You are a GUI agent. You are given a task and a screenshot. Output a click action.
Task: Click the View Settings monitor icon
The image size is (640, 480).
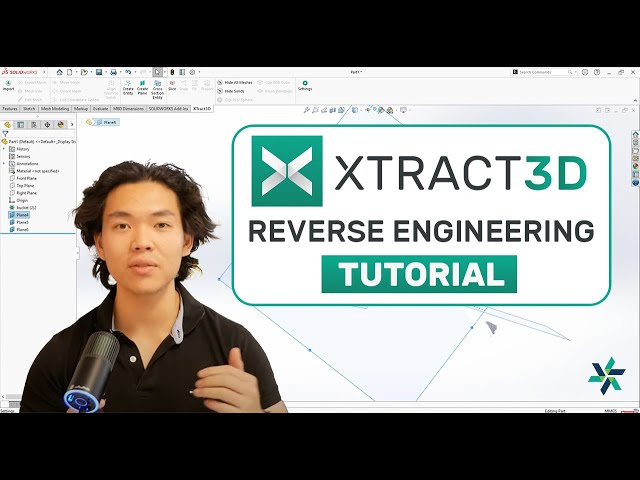[403, 110]
